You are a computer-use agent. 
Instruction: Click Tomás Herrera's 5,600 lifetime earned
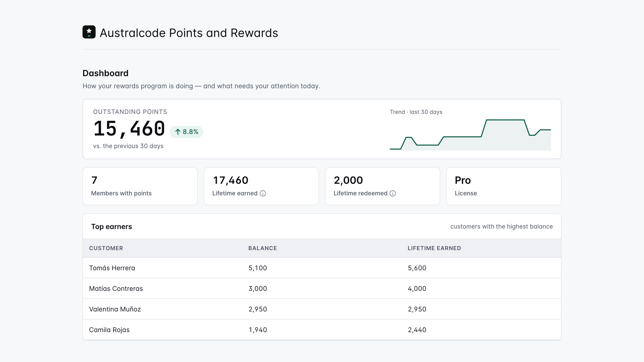coord(417,268)
